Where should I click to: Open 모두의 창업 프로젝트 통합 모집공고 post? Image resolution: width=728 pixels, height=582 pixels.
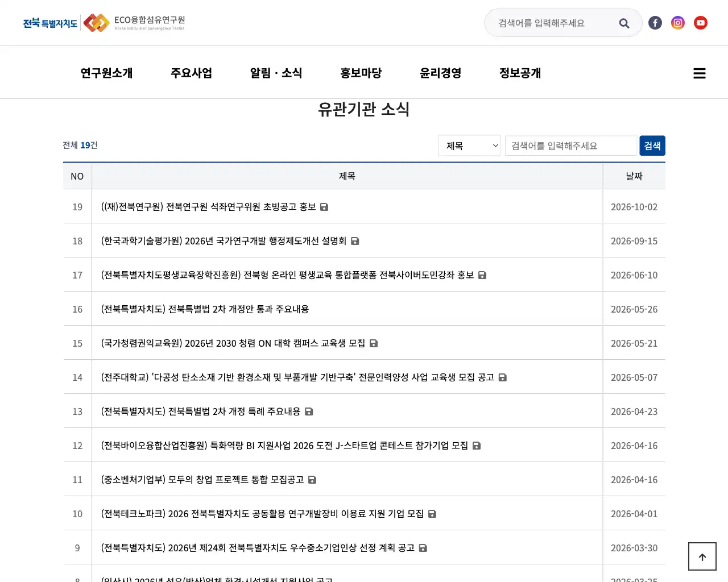pyautogui.click(x=202, y=480)
